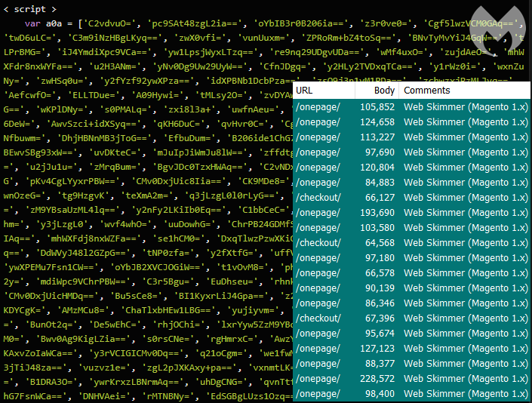Image resolution: width=532 pixels, height=403 pixels.
Task: Click the Comments column header
Action: pos(427,91)
